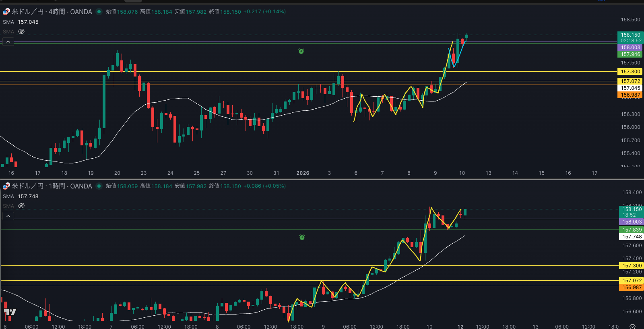Click the USD/JPY flag icon on 4-hour chart
Screen dimensions: 644x329
6,12
